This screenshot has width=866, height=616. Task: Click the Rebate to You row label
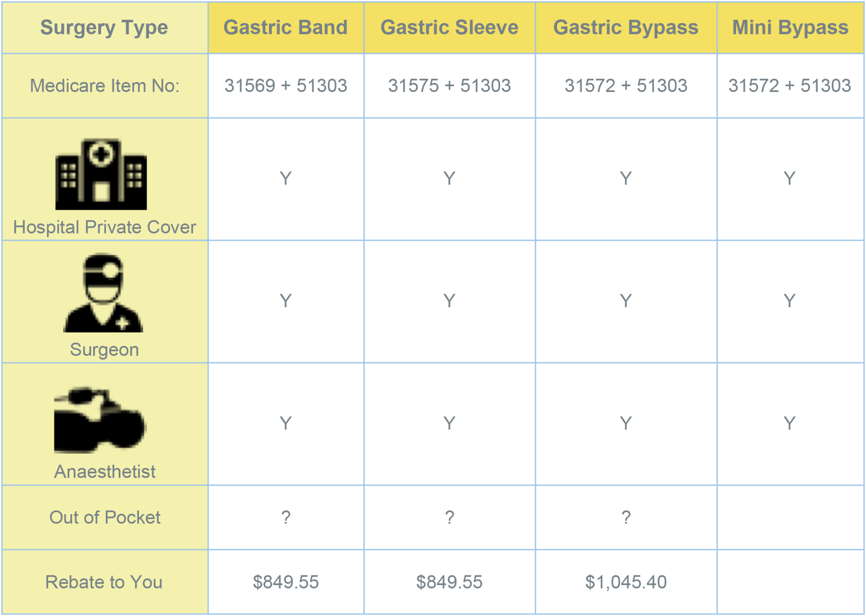(104, 582)
